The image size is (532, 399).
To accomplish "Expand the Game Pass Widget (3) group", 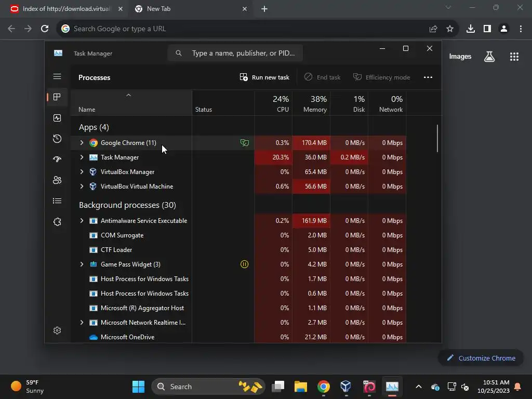I will (82, 264).
